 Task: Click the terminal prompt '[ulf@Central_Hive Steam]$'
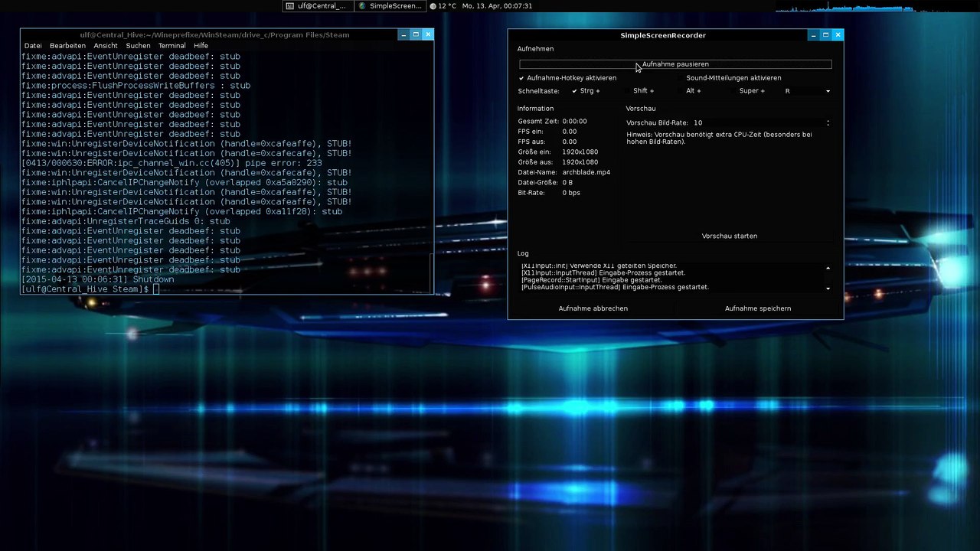click(x=85, y=289)
